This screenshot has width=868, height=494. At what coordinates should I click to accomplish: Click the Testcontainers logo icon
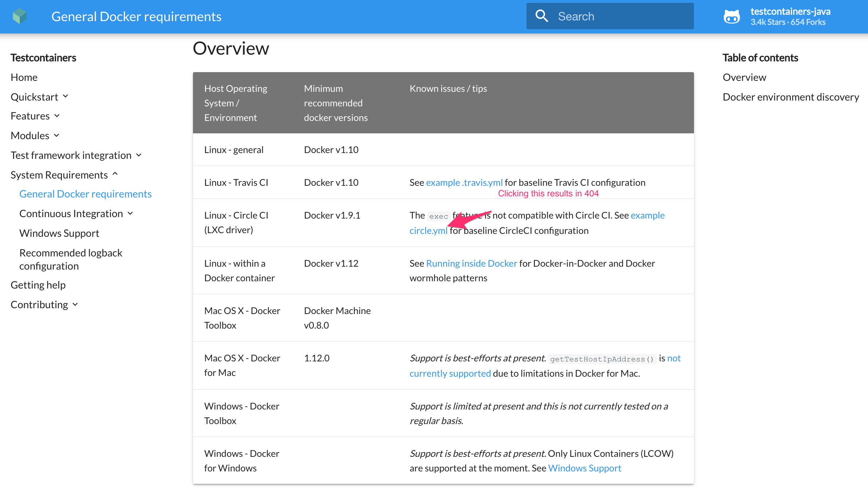pyautogui.click(x=21, y=16)
